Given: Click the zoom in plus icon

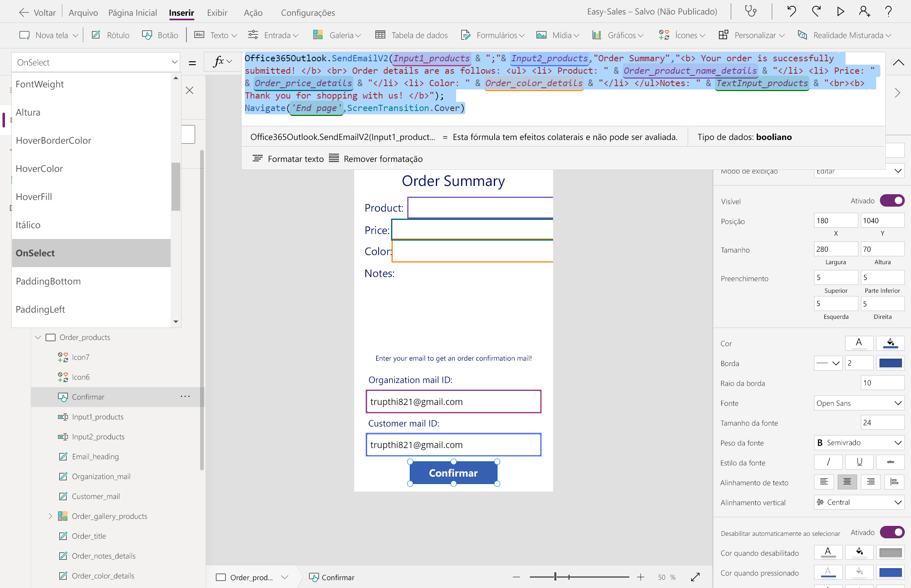Looking at the screenshot, I should pos(640,577).
